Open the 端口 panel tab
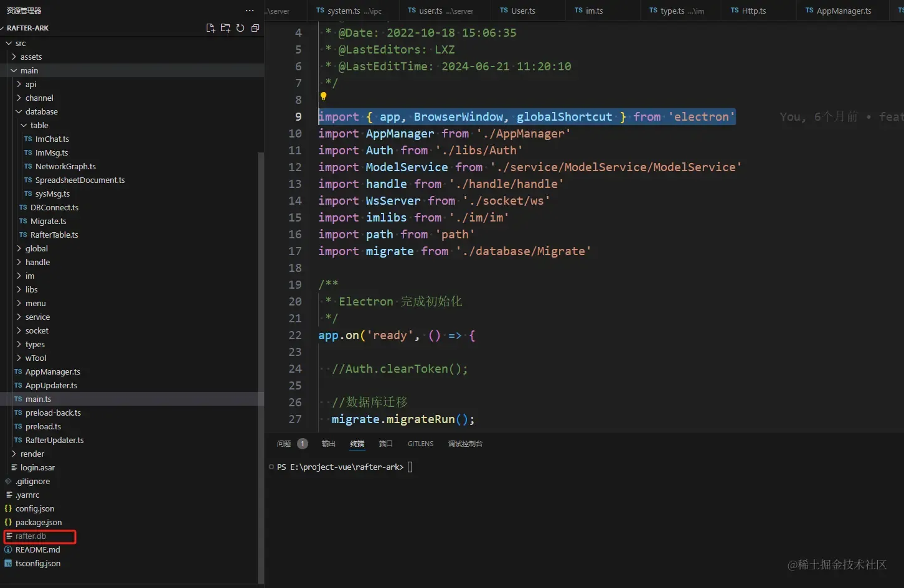Image resolution: width=904 pixels, height=588 pixels. [x=386, y=444]
